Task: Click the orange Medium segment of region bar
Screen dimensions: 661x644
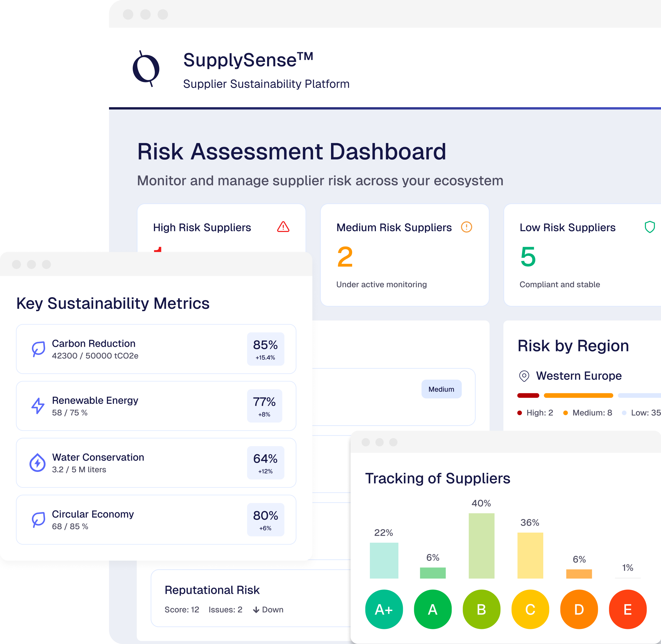Action: [578, 395]
